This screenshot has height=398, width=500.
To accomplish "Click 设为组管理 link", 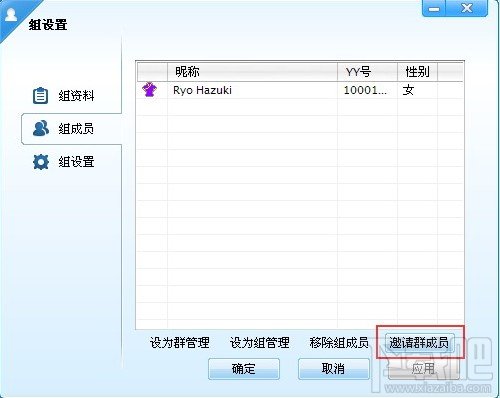I will tap(260, 343).
